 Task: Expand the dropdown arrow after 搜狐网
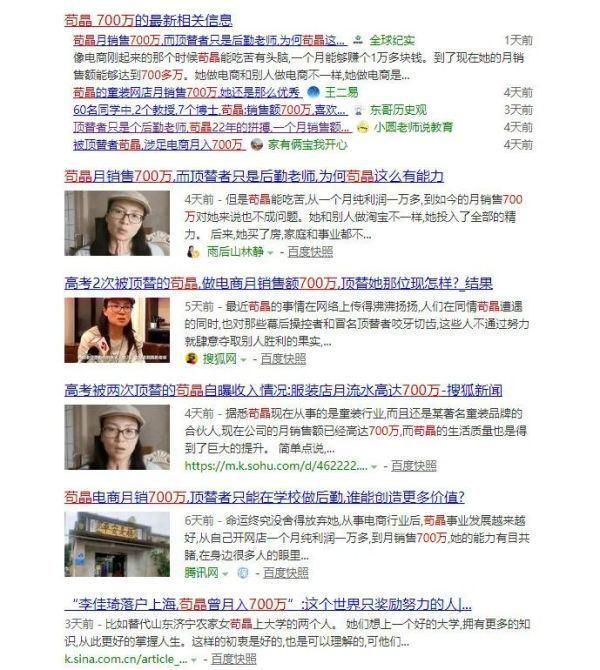244,360
